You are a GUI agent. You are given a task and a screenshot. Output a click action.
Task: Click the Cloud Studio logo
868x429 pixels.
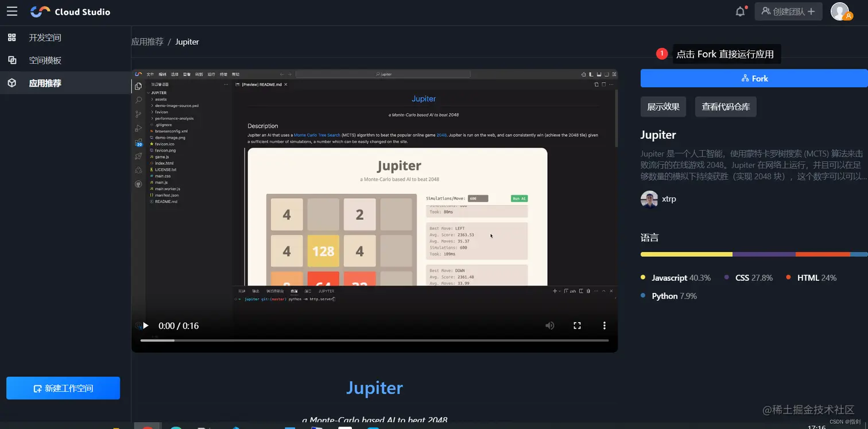(70, 11)
